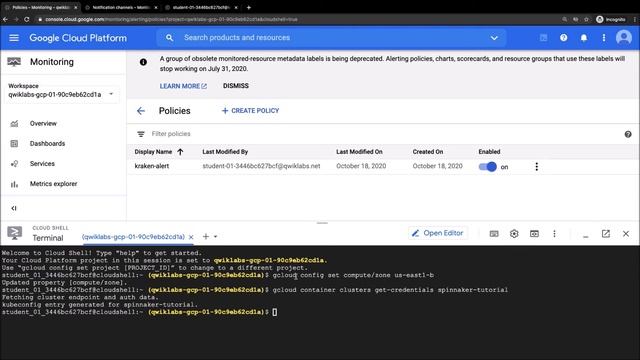Open the Dashboards page
Viewport: 640px width, 360px height.
click(47, 143)
